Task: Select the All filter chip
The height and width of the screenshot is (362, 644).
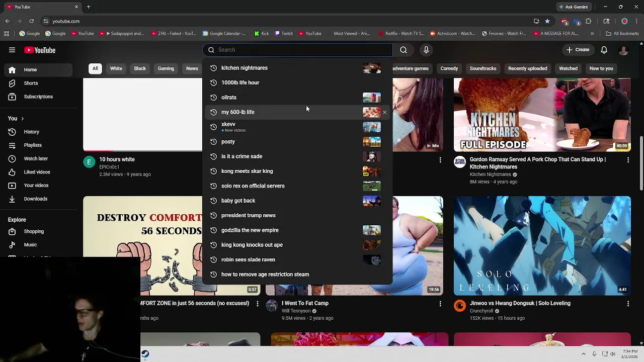Action: (x=95, y=68)
